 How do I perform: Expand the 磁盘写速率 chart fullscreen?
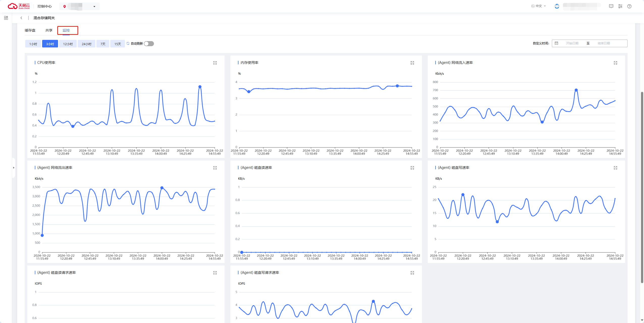[615, 168]
